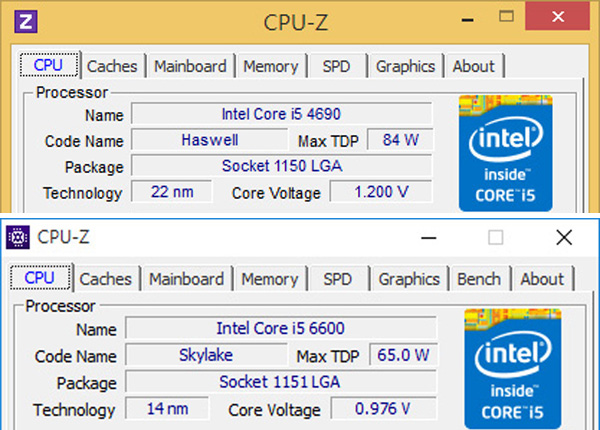The height and width of the screenshot is (430, 600).
Task: Open the Memory tab in lower window
Action: [270, 279]
